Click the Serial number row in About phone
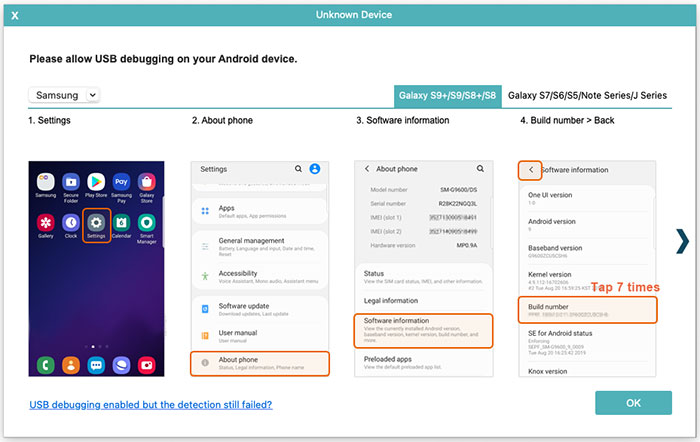Screen dimensions: 700x442 pos(424,204)
